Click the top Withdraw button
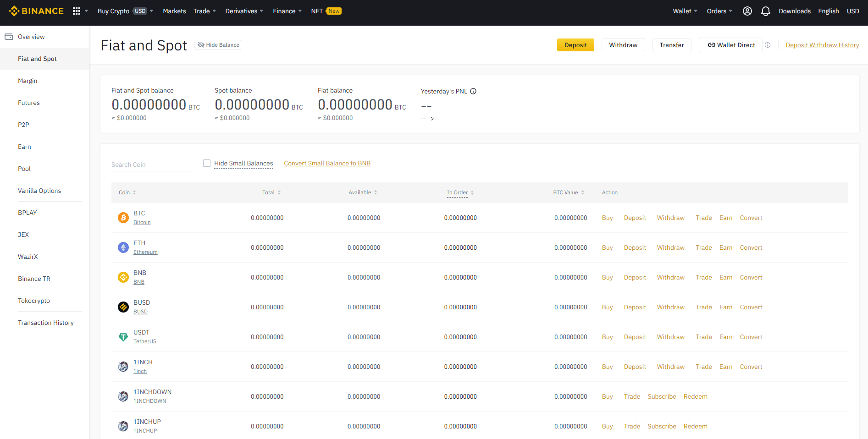868x439 pixels. click(x=623, y=45)
